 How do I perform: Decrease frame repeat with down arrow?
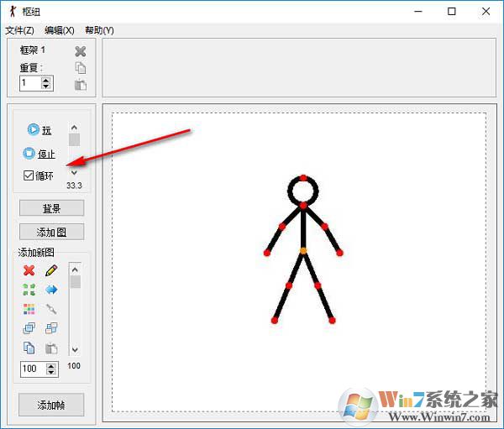[x=46, y=86]
